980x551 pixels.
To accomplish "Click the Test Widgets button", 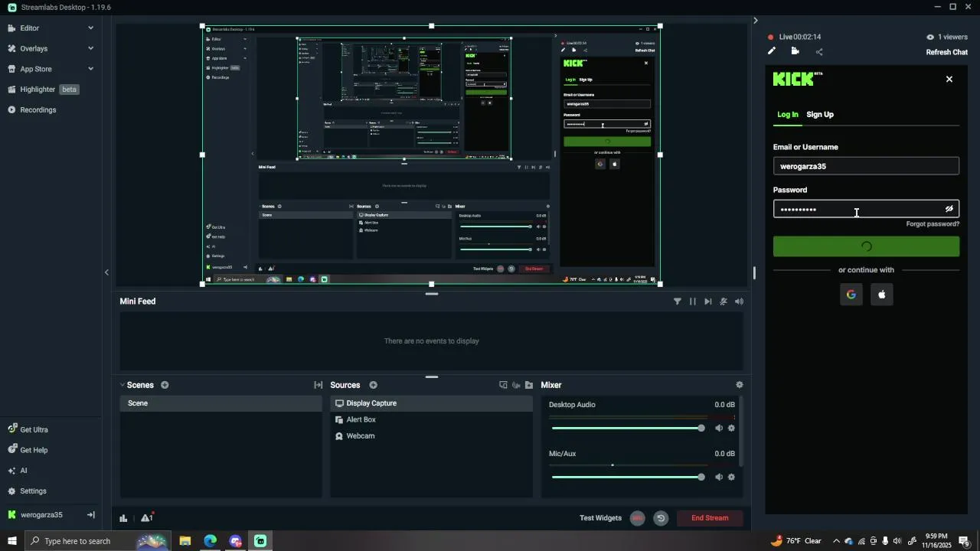I will click(x=600, y=518).
